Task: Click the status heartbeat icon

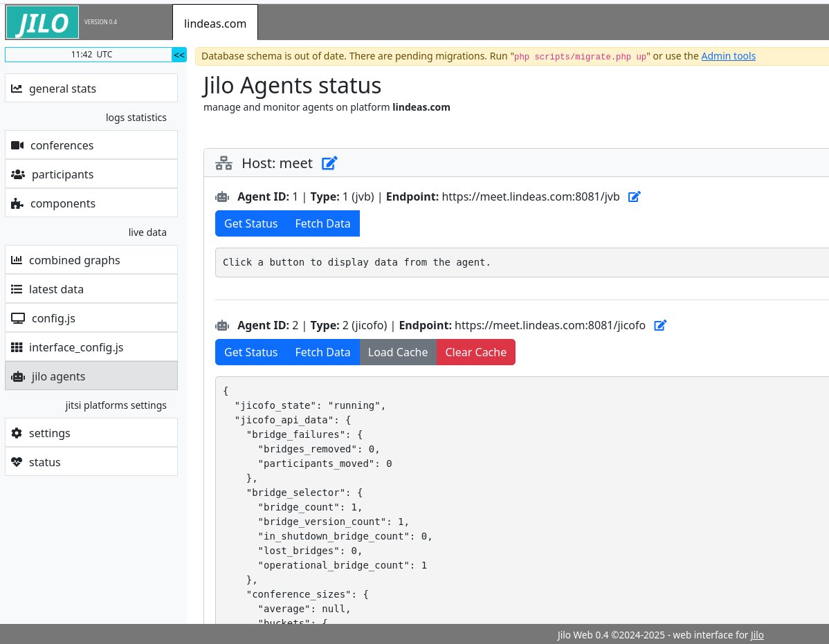Action: [17, 462]
